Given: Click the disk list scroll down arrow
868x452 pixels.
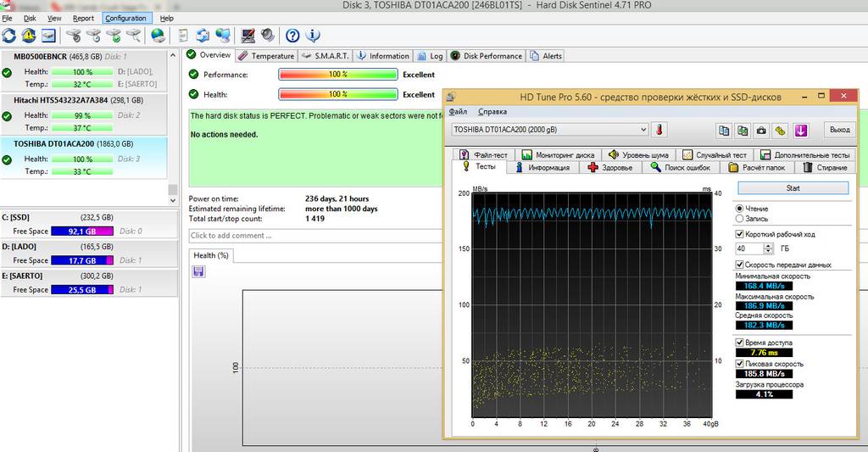Looking at the screenshot, I should [173, 200].
